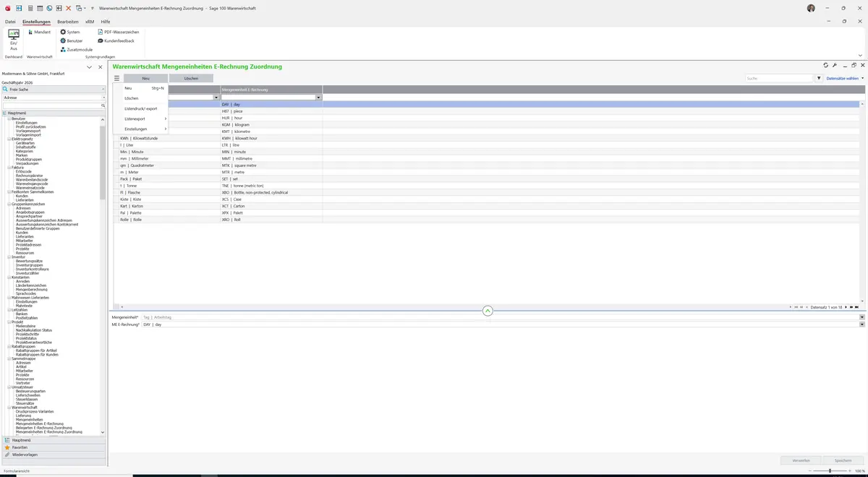This screenshot has height=477, width=868.
Task: Click the filter funnel beside the Suche field
Action: [x=820, y=78]
